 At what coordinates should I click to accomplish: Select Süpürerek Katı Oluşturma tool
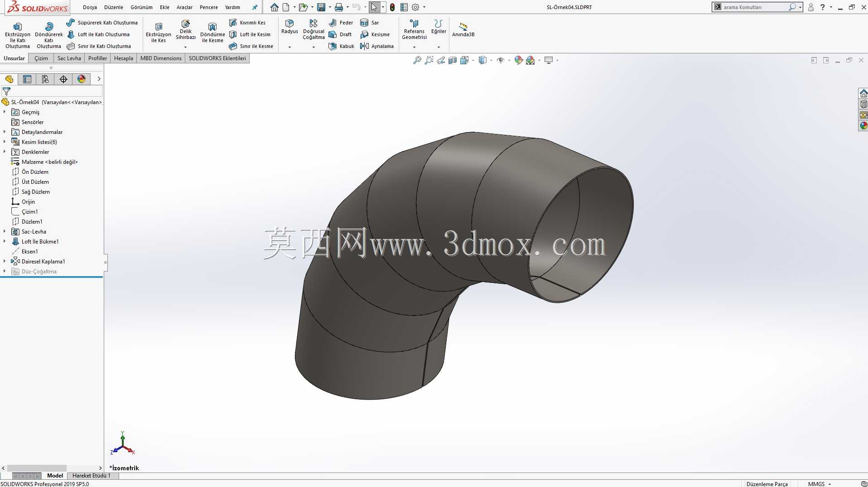coord(102,23)
